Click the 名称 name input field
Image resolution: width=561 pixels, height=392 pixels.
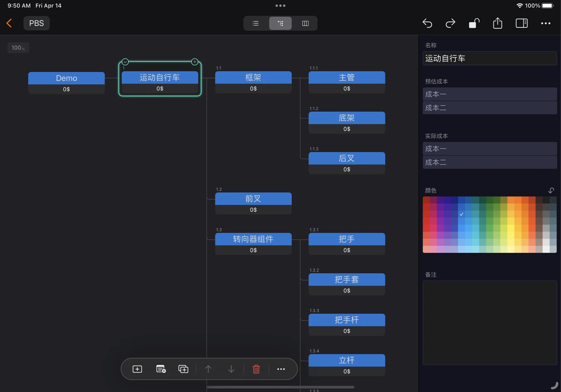490,58
